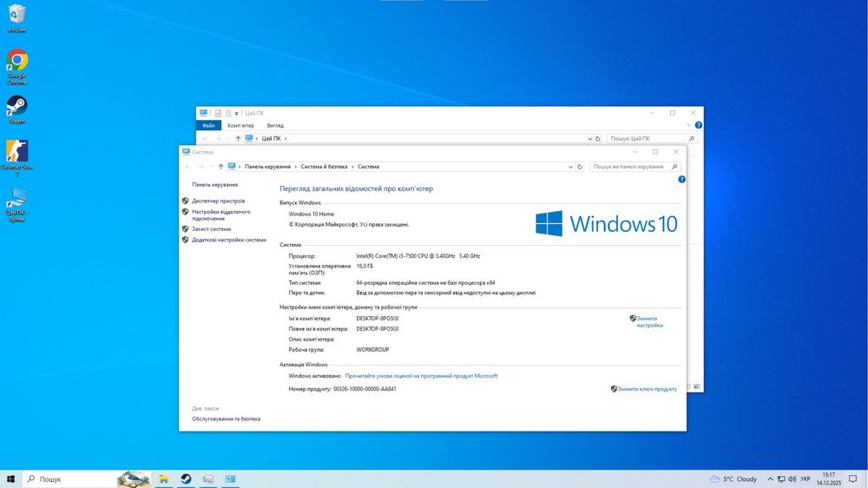Screen dimensions: 868x488
Task: Open Quick Access Toolbar dropdown in Цей ПК
Action: click(x=236, y=114)
